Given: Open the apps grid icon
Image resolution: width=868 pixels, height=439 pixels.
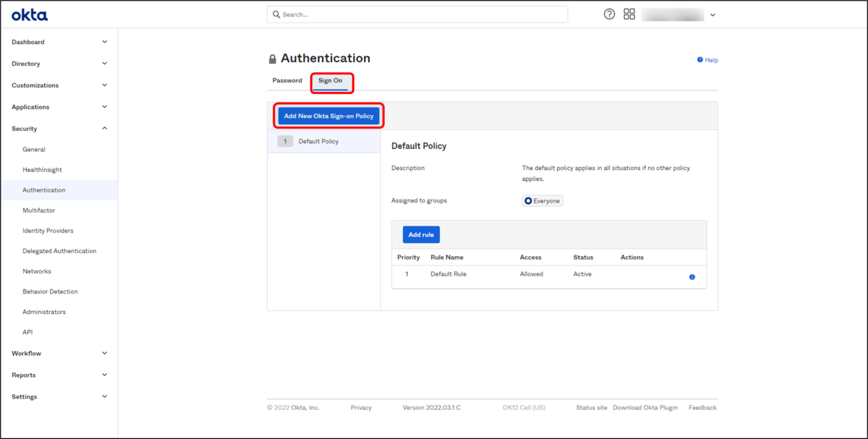Looking at the screenshot, I should coord(629,14).
